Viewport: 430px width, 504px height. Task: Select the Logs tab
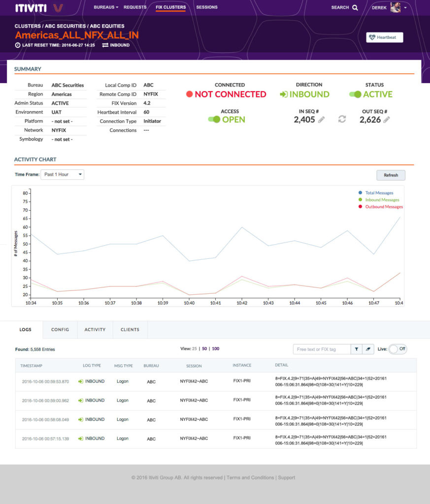tap(26, 329)
